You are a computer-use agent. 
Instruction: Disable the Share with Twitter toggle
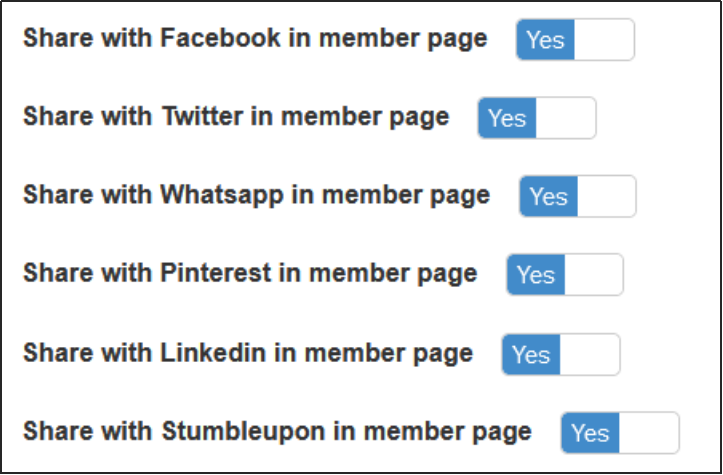coord(537,118)
